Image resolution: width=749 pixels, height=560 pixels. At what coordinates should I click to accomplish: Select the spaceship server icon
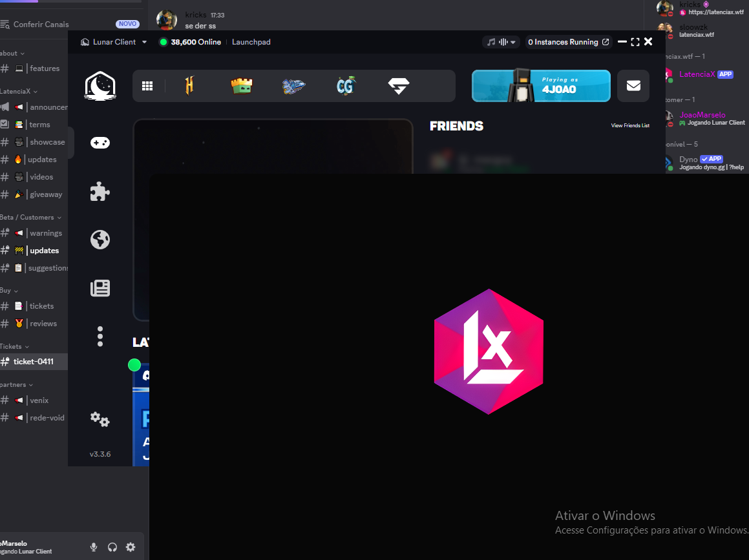293,86
